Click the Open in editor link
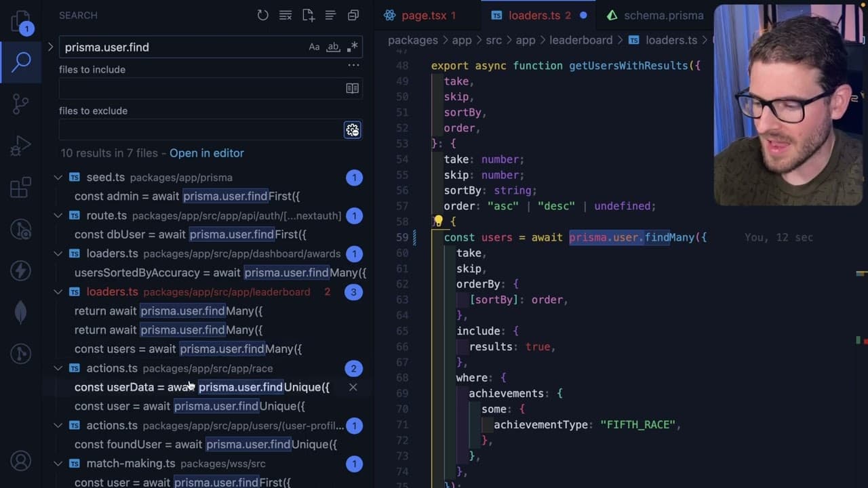 (207, 153)
